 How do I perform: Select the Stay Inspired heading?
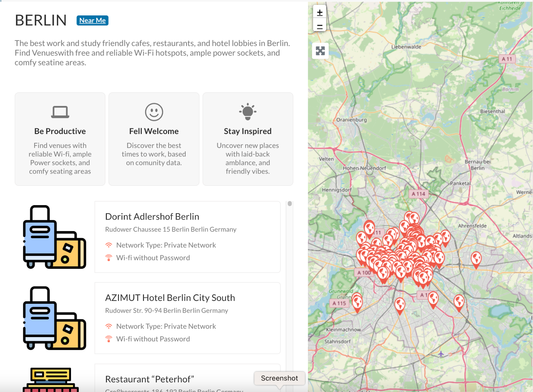click(x=248, y=131)
